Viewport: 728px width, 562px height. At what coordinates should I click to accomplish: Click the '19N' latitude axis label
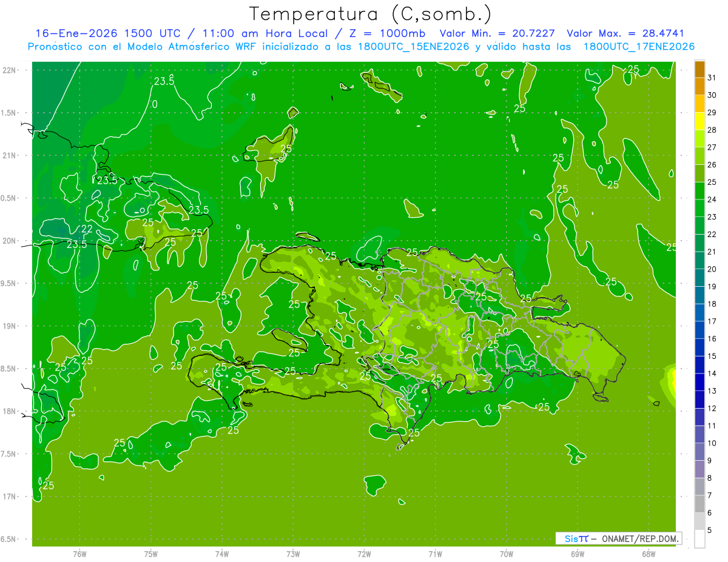click(x=9, y=326)
